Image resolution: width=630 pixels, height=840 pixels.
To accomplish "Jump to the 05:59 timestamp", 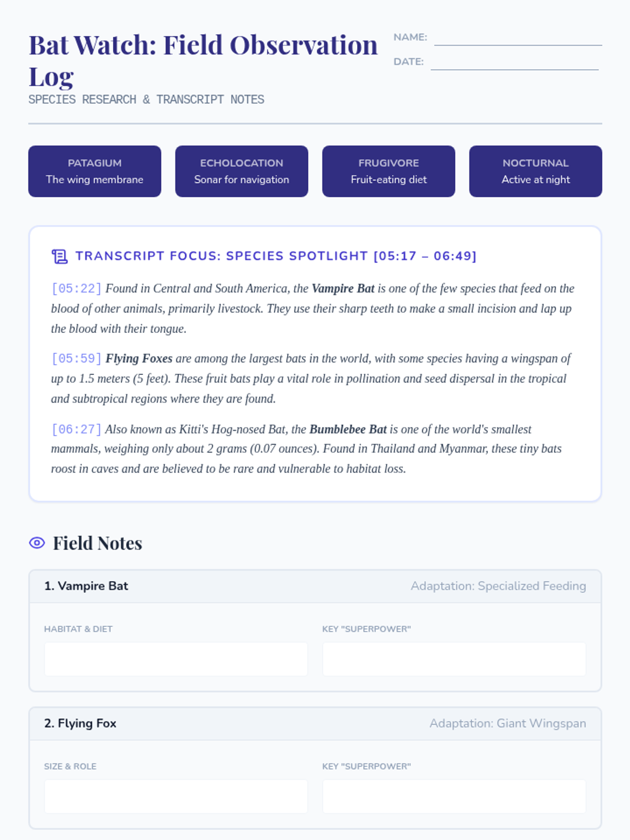I will pos(77,359).
